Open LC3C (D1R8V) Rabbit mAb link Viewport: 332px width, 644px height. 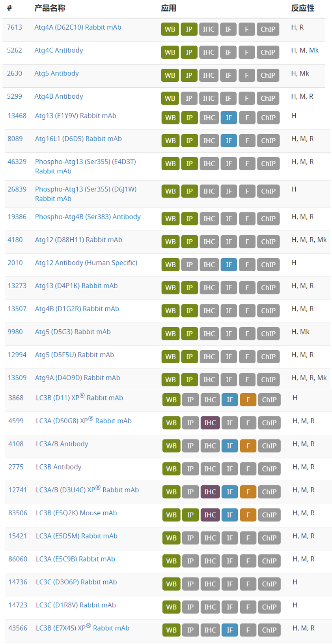coord(76,605)
